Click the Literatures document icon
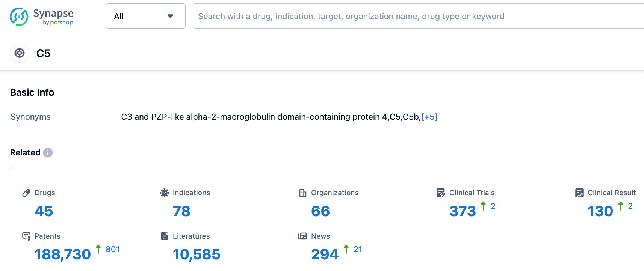 165,236
